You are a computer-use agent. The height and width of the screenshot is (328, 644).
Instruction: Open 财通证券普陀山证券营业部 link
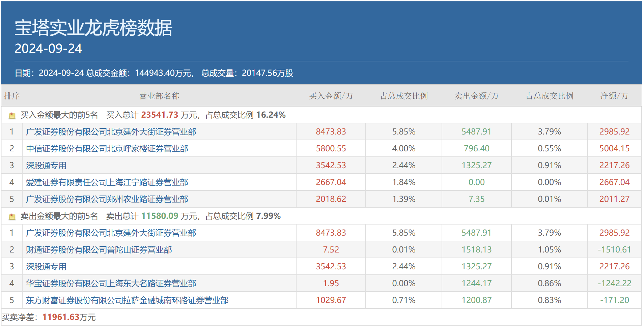[99, 250]
